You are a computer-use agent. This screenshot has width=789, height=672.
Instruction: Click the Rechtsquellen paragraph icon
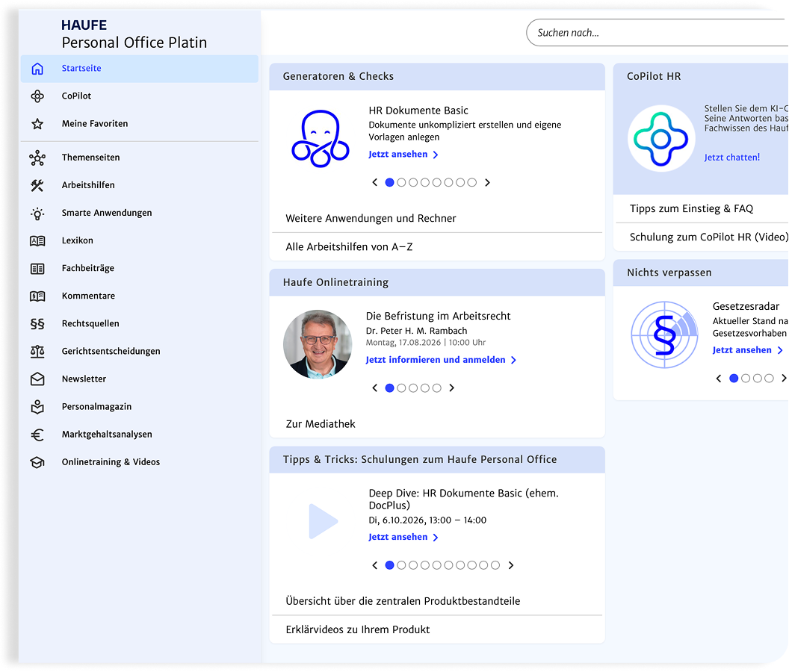point(37,324)
